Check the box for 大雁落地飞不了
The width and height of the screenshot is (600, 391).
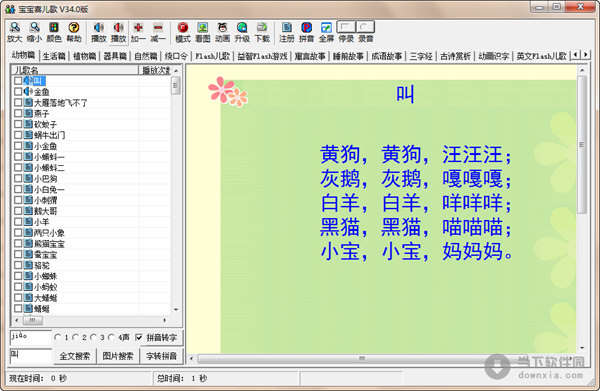tap(18, 103)
